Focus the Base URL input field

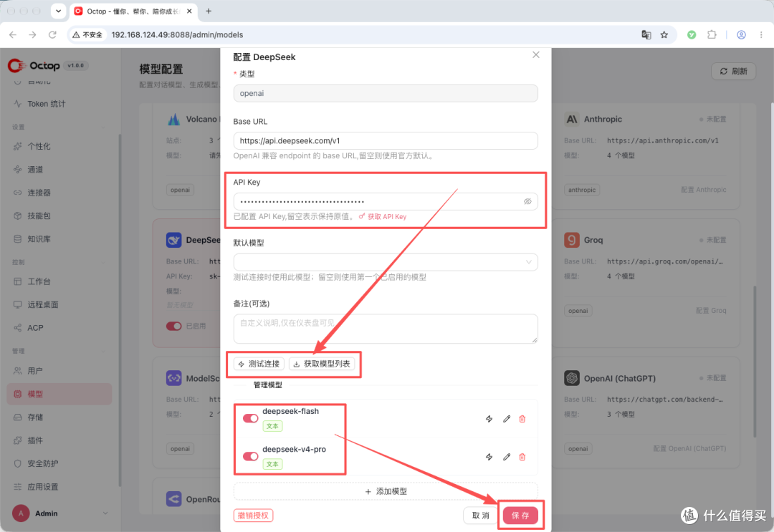tap(386, 140)
